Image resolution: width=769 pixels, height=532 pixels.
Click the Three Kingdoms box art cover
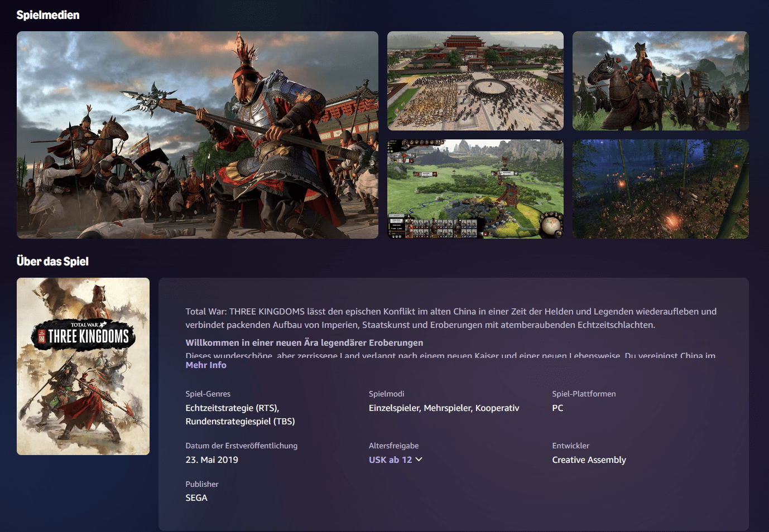coord(83,366)
